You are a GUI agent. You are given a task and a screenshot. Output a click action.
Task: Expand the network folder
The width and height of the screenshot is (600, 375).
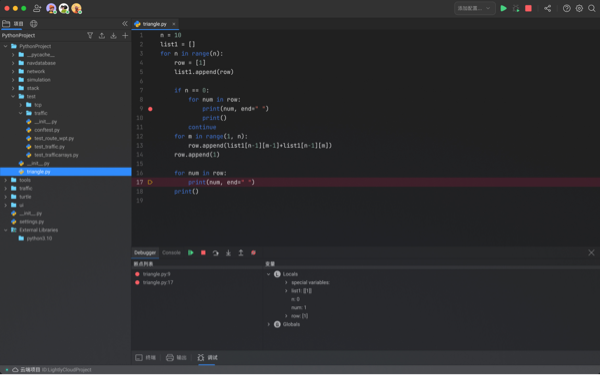click(13, 72)
